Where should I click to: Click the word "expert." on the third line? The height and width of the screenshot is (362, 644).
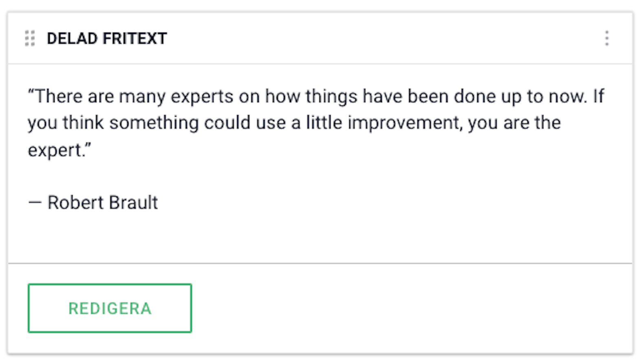tap(60, 150)
